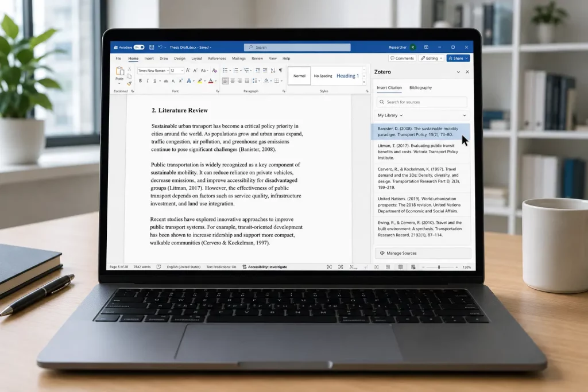
Task: Open Line and Paragraph Spacing dropdown
Action: (256, 80)
